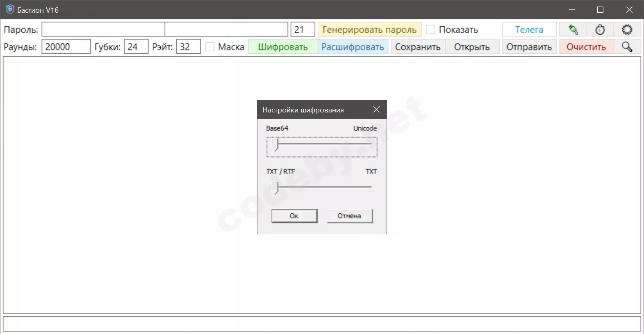Click the TXT / RTF label

(x=281, y=172)
